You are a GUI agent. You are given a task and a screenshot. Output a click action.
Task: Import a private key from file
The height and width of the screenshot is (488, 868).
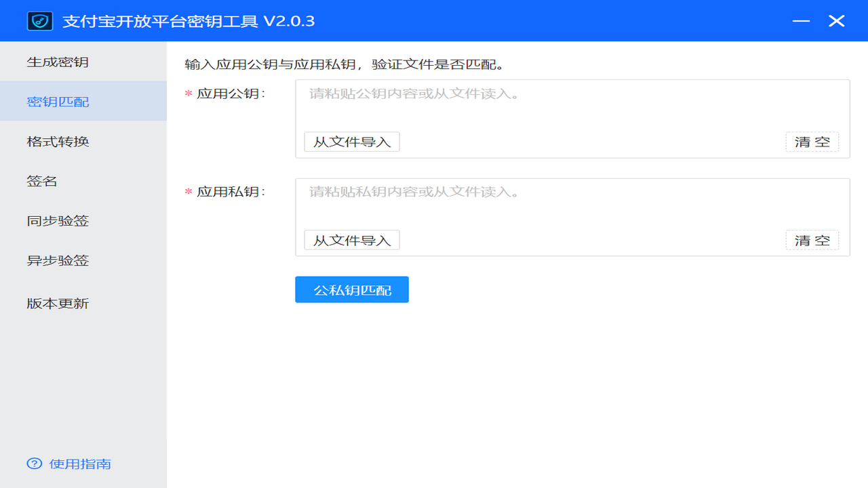pos(351,240)
